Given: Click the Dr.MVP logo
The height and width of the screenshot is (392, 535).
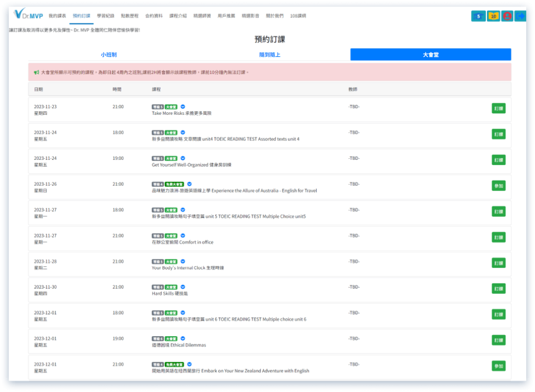Looking at the screenshot, I should (29, 15).
